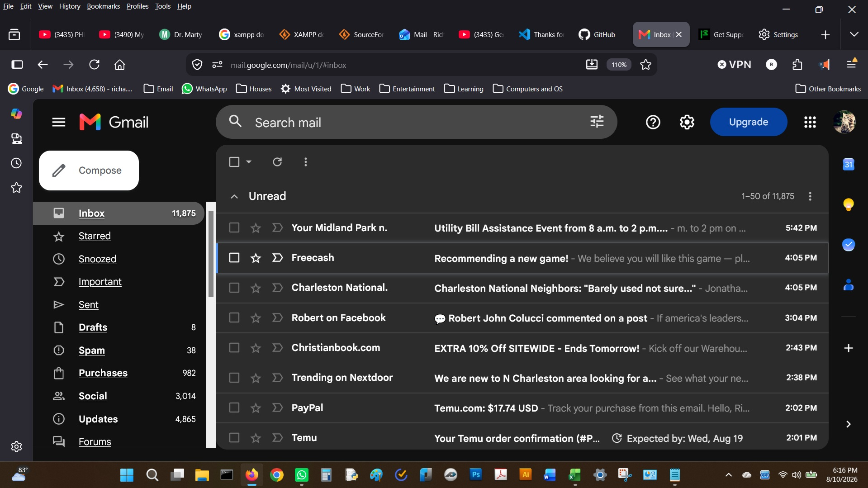Screen dimensions: 868x488
Task: Open Google Keep side panel
Action: tap(849, 204)
